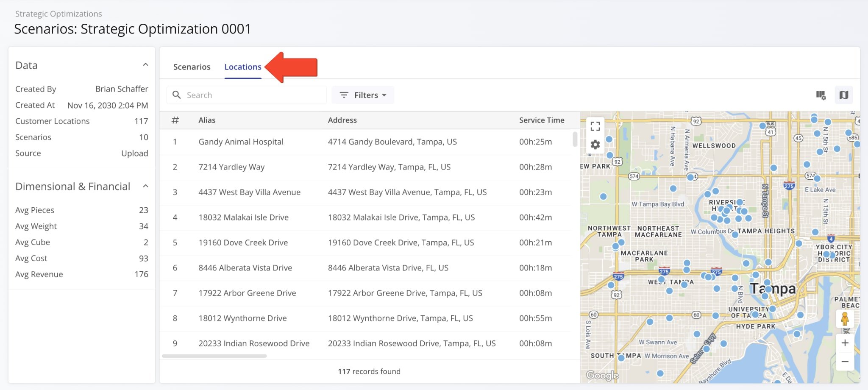Viewport: 868px width, 390px height.
Task: Click the Strategic Optimizations breadcrumb link
Action: [58, 14]
